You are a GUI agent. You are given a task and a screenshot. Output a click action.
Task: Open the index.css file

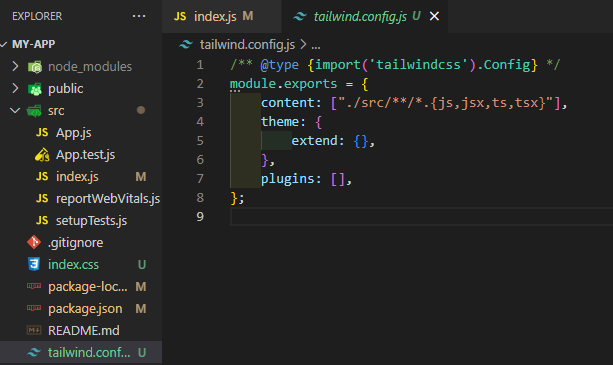73,265
